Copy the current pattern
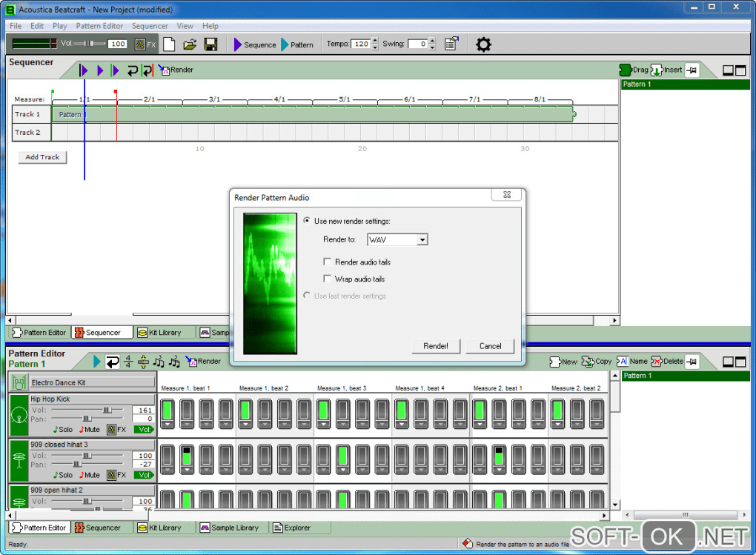 coord(597,361)
